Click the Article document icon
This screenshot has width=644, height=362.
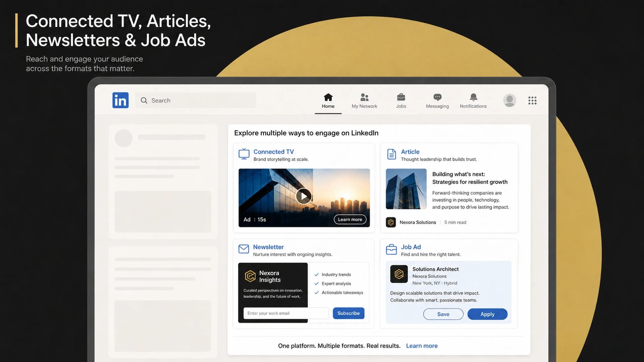391,154
